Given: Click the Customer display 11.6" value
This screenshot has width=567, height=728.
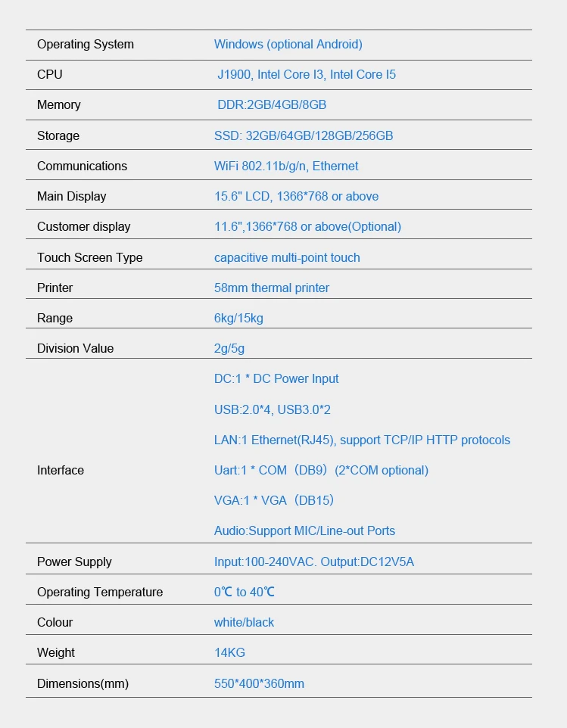Looking at the screenshot, I should [x=307, y=227].
